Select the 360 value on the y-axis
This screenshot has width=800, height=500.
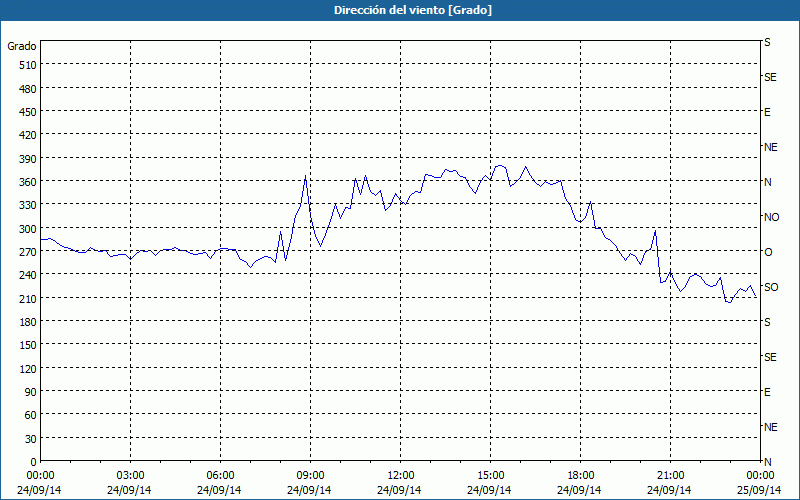point(26,181)
